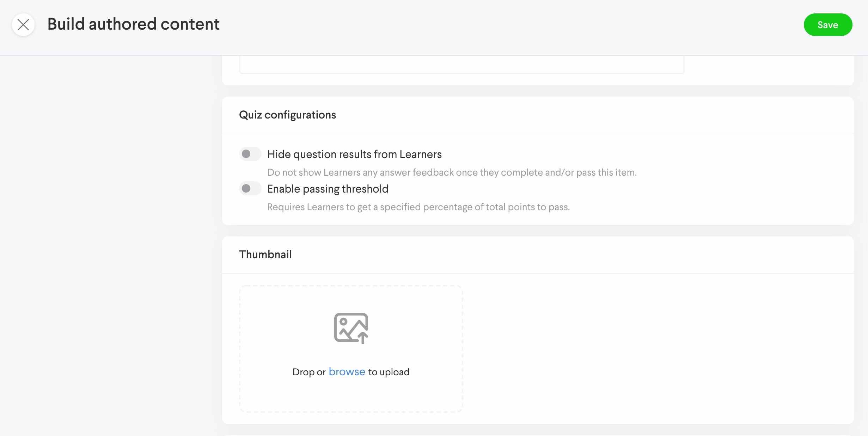868x436 pixels.
Task: Click the "Do not show Learners" description
Action: [x=452, y=172]
